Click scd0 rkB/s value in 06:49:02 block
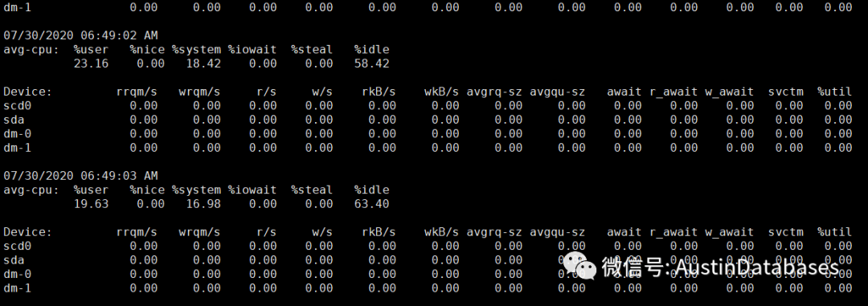868x306 pixels. coord(383,106)
